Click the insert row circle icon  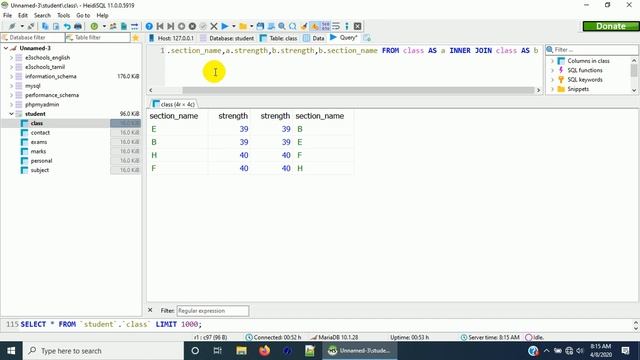point(182,26)
